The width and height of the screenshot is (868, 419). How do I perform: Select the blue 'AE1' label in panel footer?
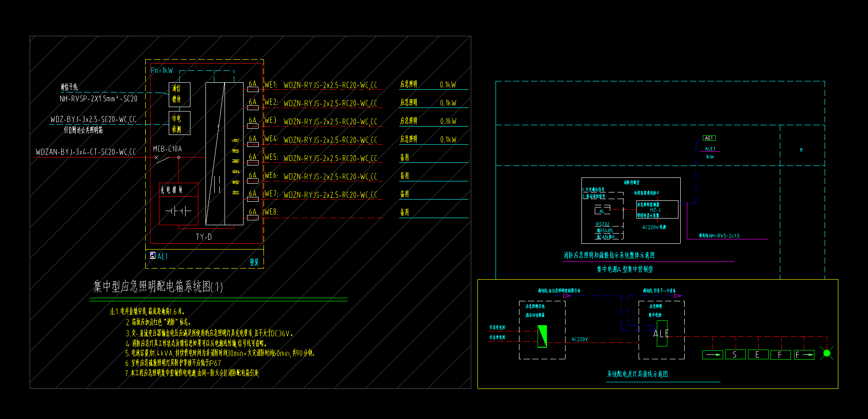pyautogui.click(x=163, y=257)
